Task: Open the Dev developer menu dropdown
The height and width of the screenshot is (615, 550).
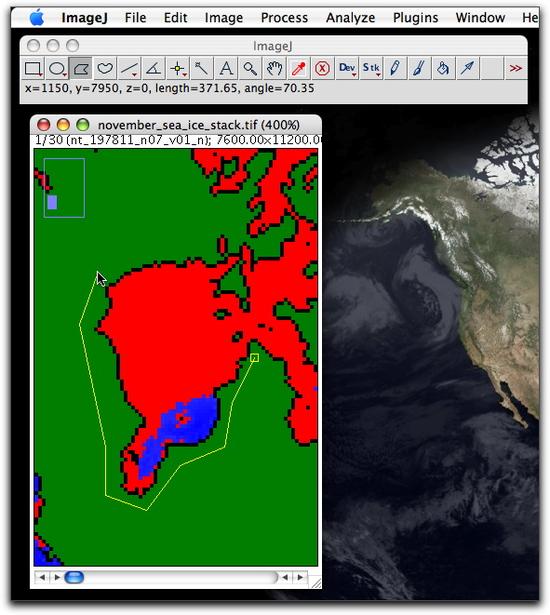Action: [347, 69]
